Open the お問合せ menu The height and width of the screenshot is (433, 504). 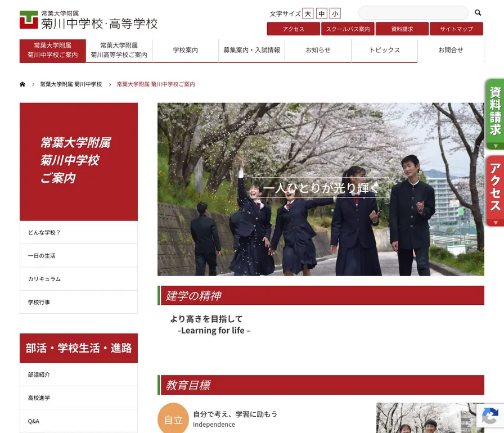tap(451, 51)
